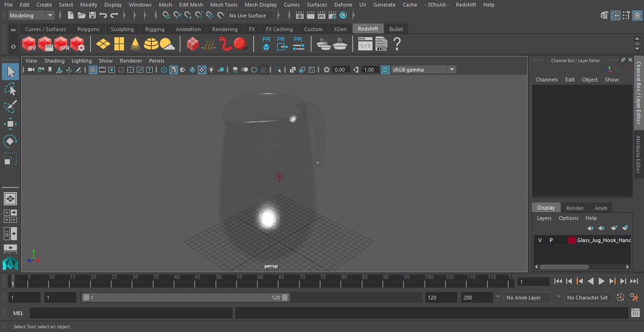Save the current scene

click(x=92, y=16)
